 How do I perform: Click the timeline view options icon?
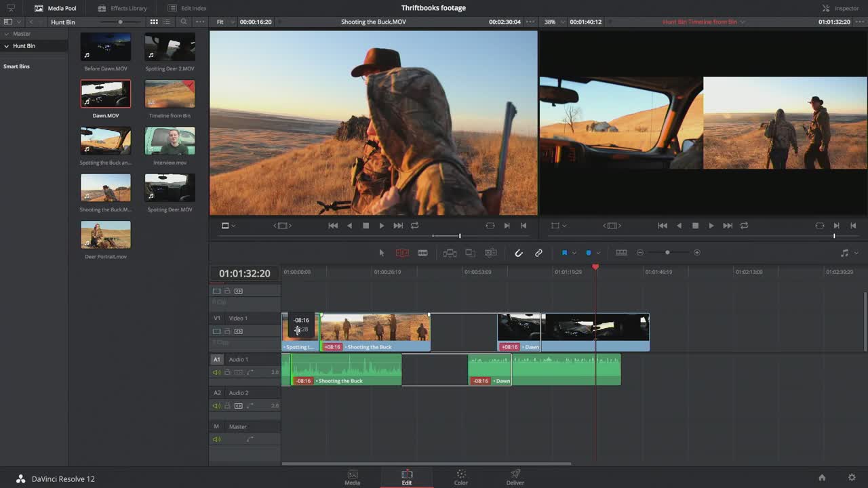tap(621, 253)
